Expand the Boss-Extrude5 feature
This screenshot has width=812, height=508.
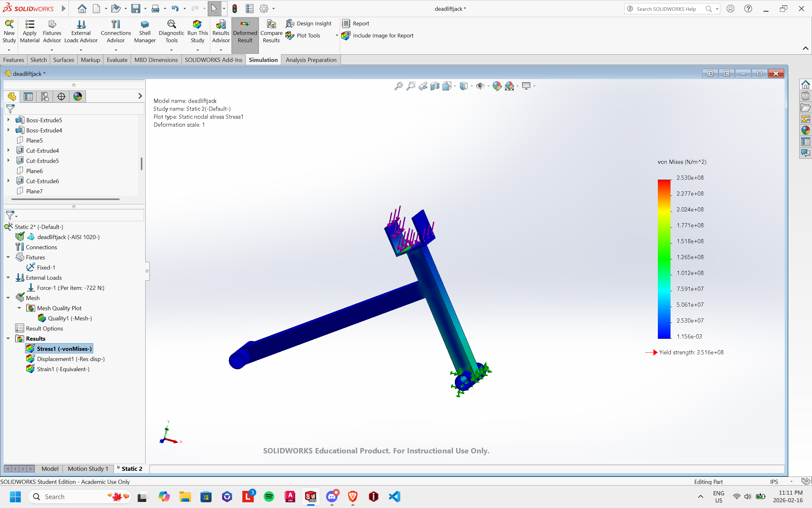[x=9, y=120]
